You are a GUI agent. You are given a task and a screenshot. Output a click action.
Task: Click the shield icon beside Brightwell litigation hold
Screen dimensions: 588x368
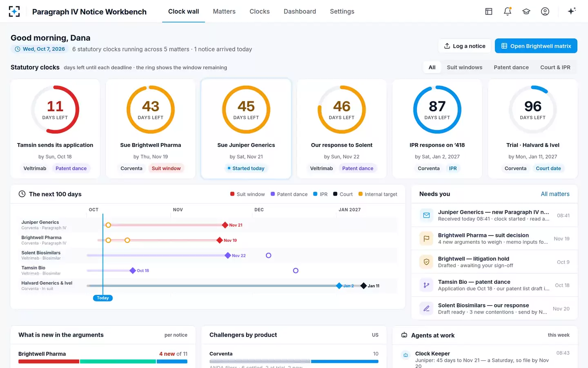(426, 262)
